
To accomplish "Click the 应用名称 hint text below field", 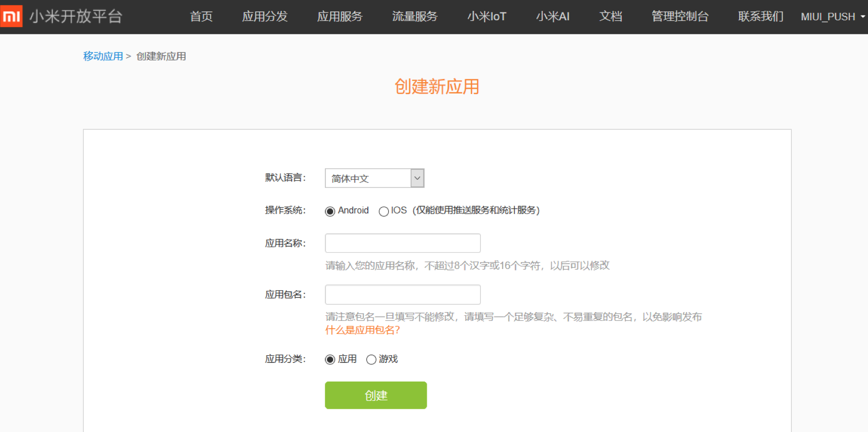I will click(467, 265).
